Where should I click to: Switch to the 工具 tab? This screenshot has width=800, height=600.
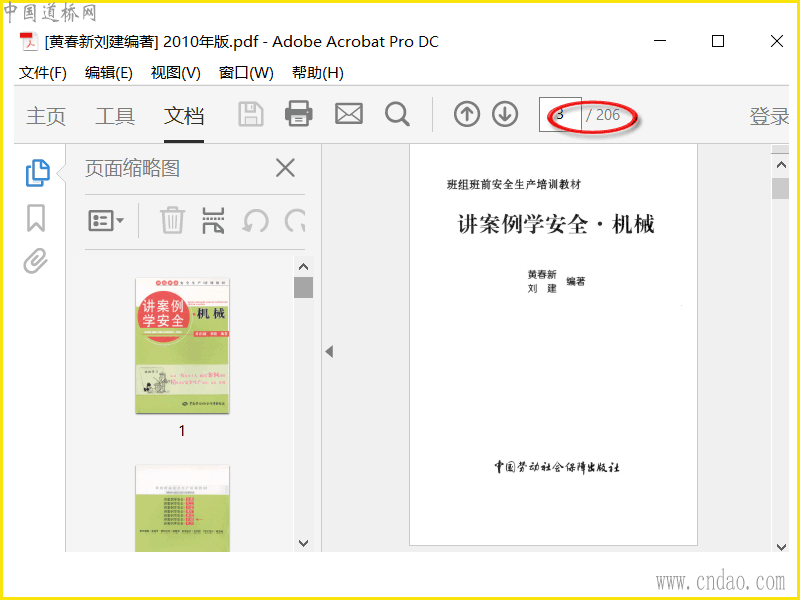(x=115, y=116)
